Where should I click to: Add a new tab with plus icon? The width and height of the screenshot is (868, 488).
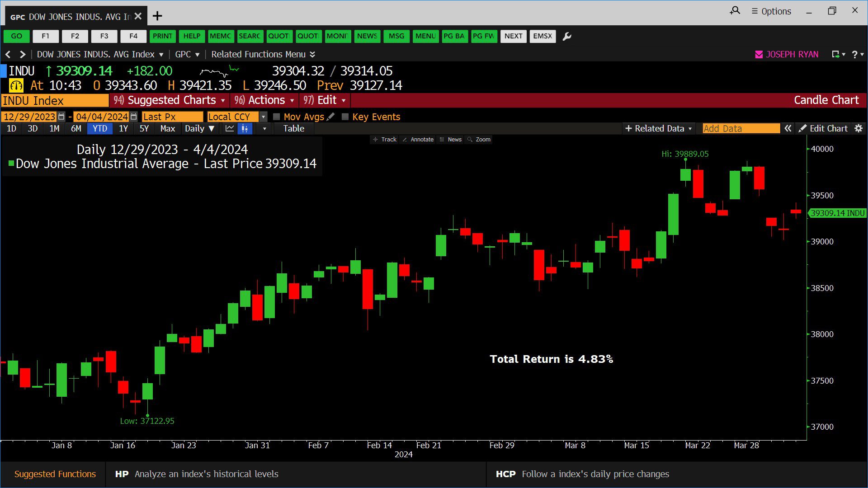(x=157, y=16)
